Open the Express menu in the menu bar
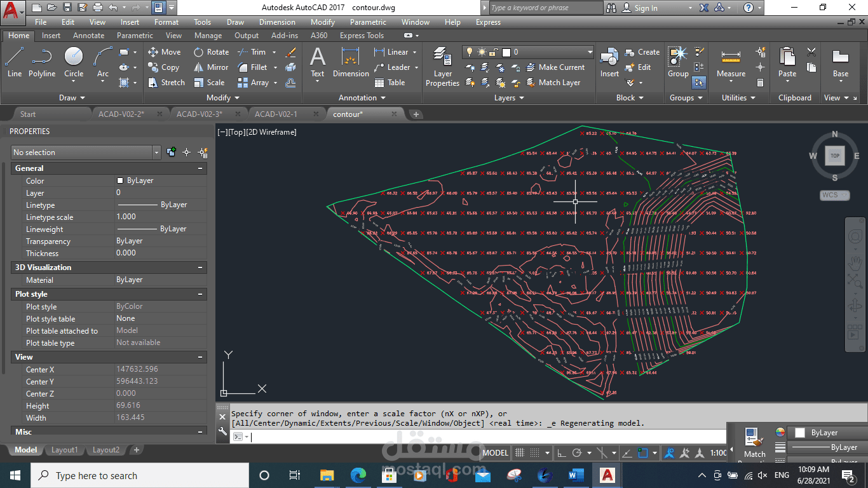Viewport: 868px width, 488px height. pyautogui.click(x=488, y=22)
